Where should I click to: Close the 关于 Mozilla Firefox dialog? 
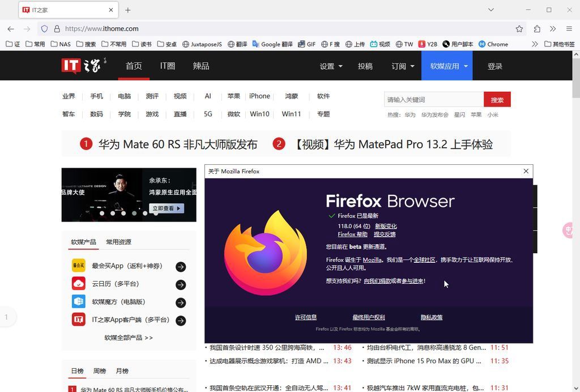(526, 171)
